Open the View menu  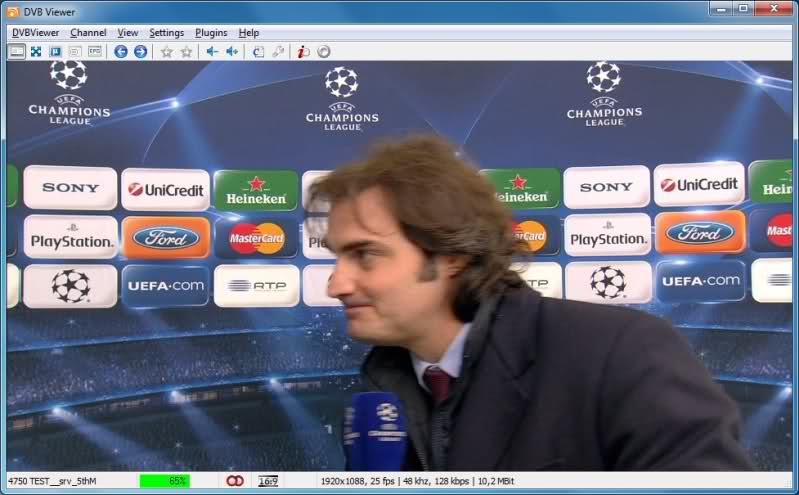[x=127, y=33]
